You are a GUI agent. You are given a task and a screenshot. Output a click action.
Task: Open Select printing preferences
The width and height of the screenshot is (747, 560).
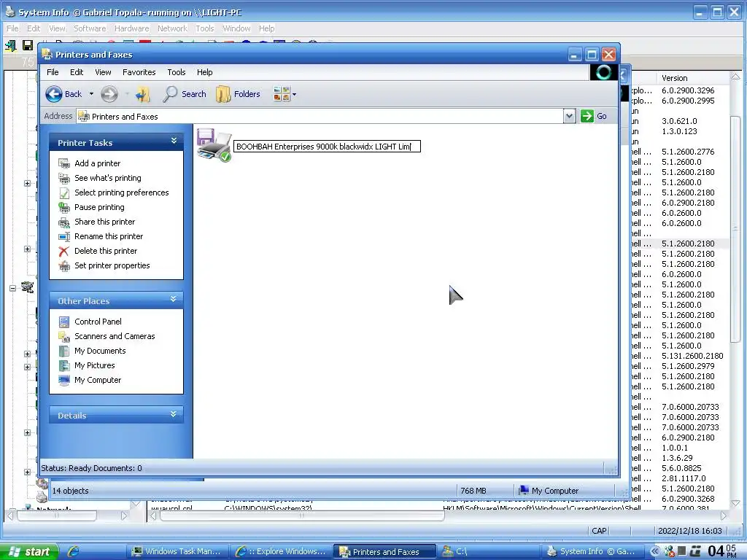coord(122,192)
